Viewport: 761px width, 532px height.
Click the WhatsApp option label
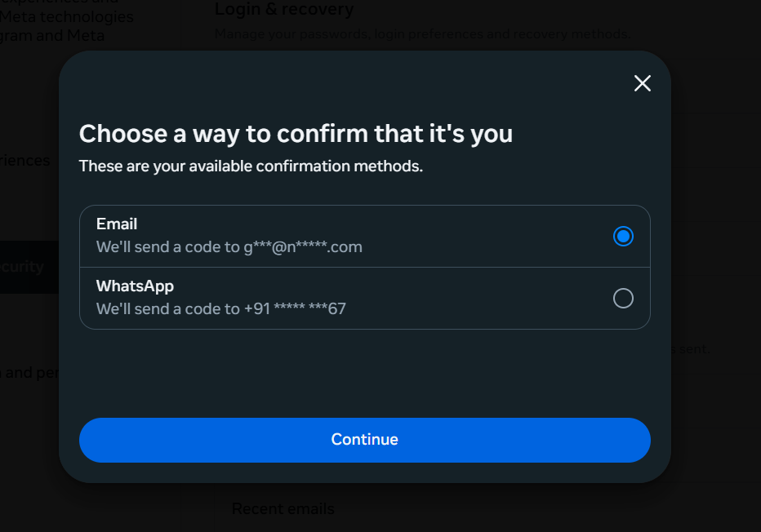[135, 286]
